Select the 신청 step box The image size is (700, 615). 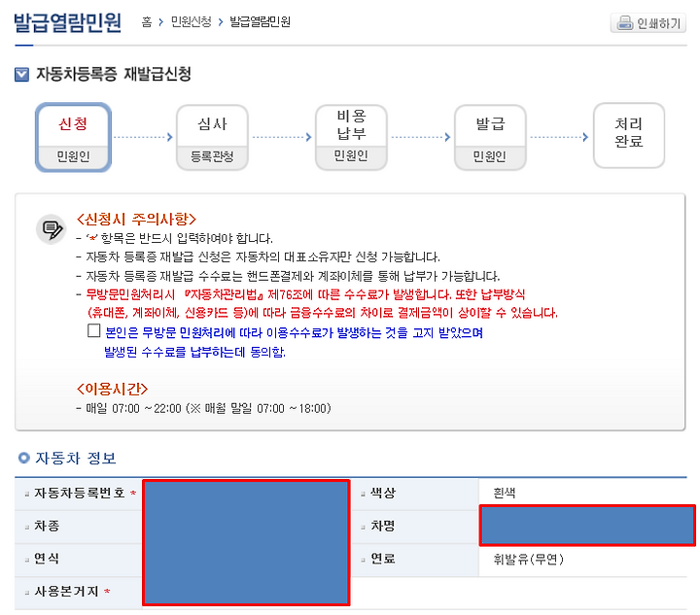(73, 137)
